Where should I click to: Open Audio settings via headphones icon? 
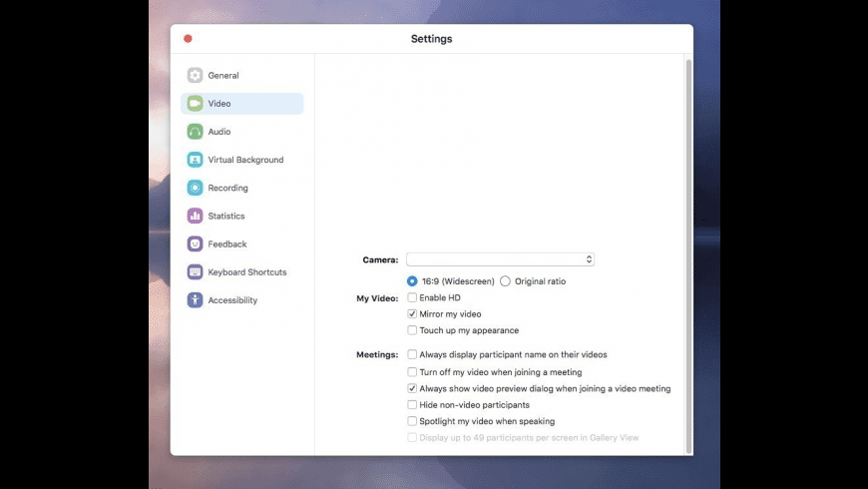tap(195, 132)
